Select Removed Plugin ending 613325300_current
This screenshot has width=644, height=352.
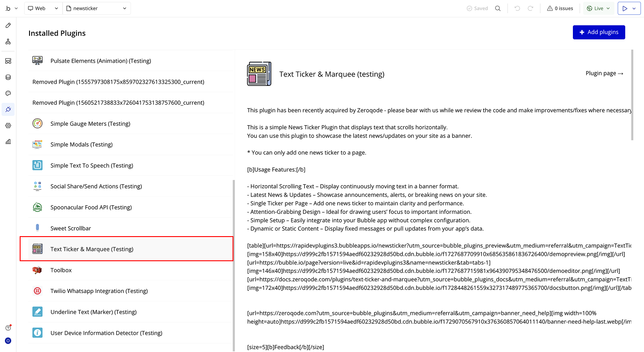point(131,82)
